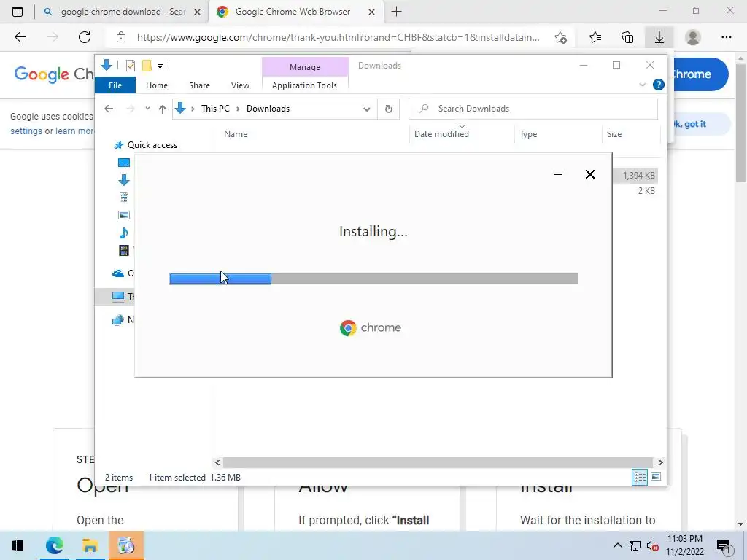747x560 pixels.
Task: Open Edge Settings and more menu
Action: [726, 37]
